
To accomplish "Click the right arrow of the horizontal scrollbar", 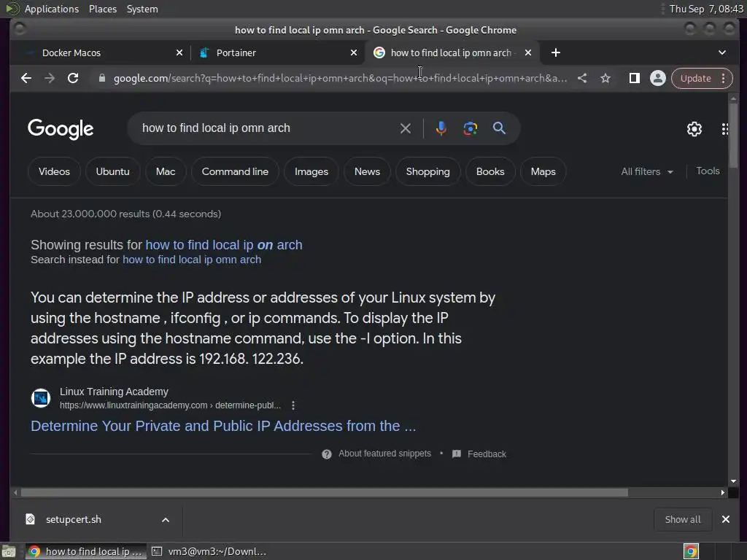I will click(x=723, y=492).
